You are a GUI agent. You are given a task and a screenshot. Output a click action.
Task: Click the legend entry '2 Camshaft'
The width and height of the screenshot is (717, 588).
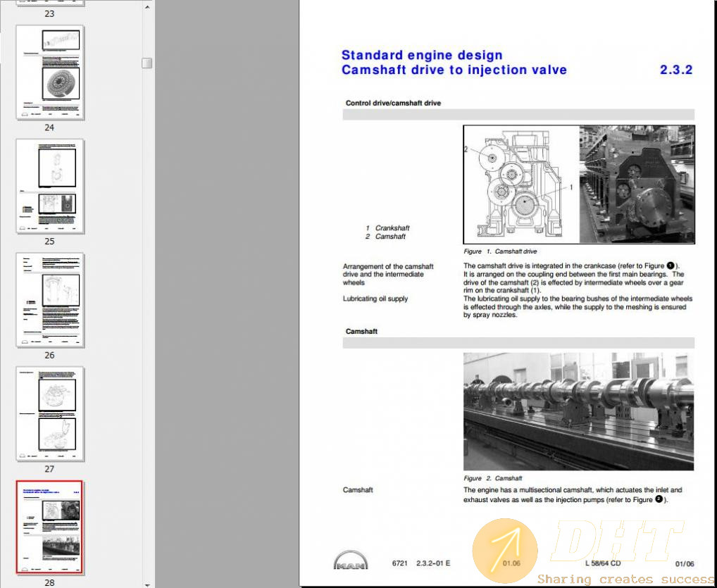pos(385,237)
